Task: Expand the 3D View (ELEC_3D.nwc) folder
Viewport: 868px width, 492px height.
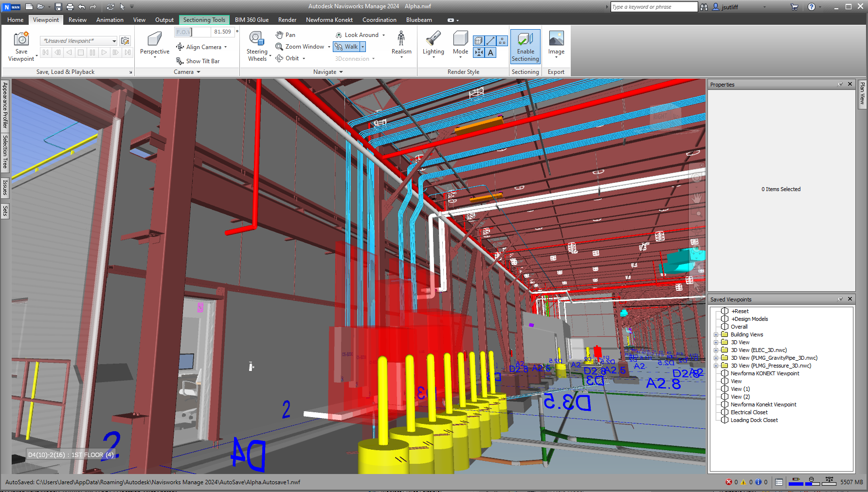Action: (716, 350)
